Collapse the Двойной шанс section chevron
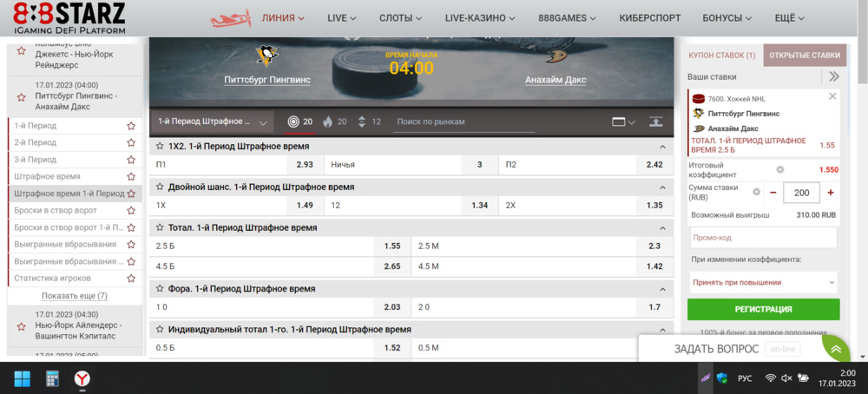Screen dimensions: 868x394 (662, 187)
